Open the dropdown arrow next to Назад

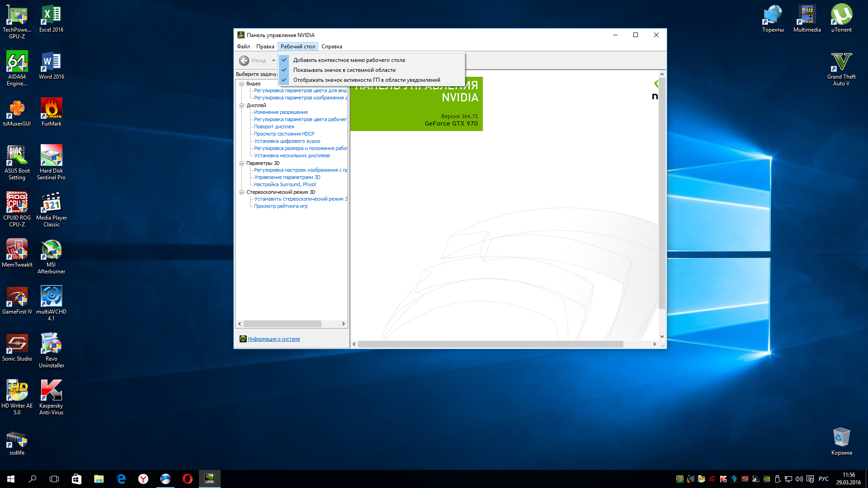click(274, 61)
